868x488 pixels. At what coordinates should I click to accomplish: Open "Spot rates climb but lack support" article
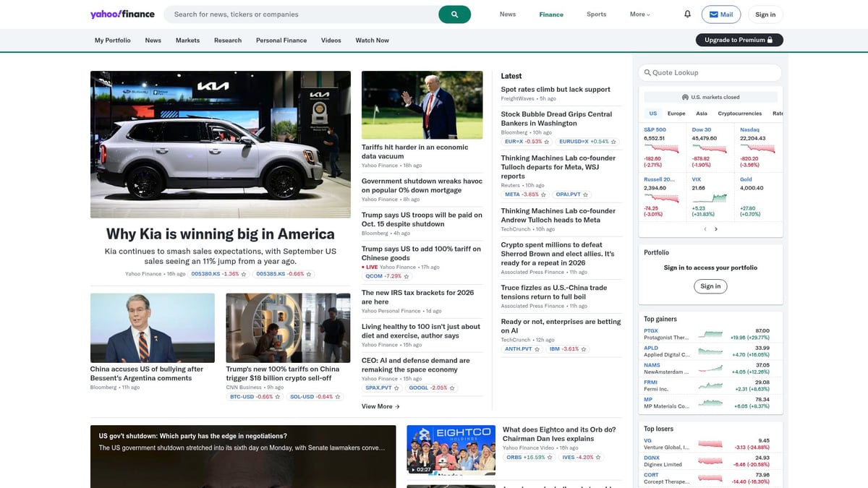pos(556,90)
